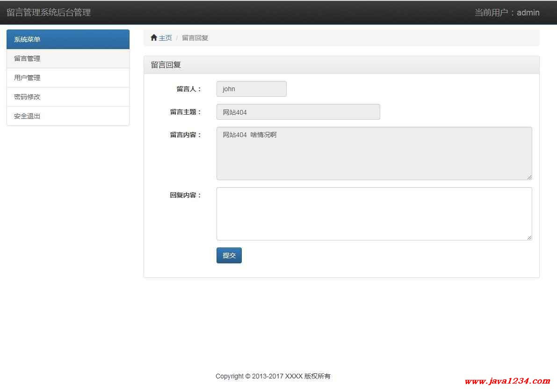557x392 pixels.
Task: Choose 安全退出 to log out
Action: pos(68,116)
